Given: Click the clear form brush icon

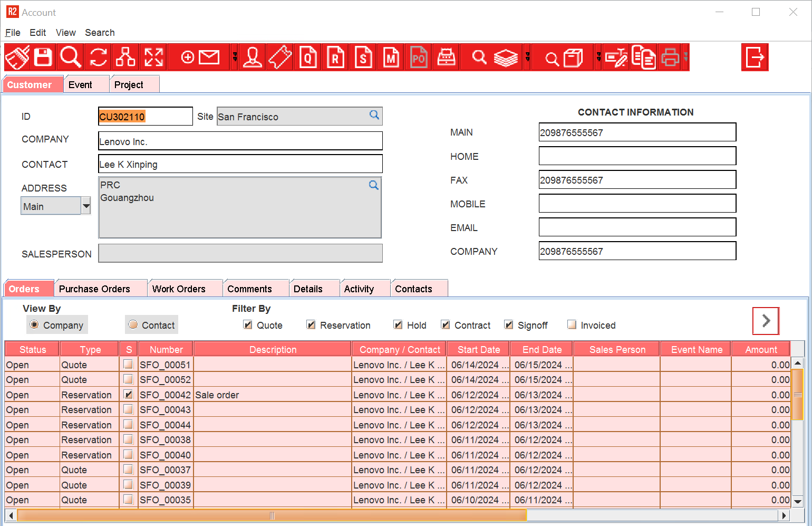Looking at the screenshot, I should 17,57.
